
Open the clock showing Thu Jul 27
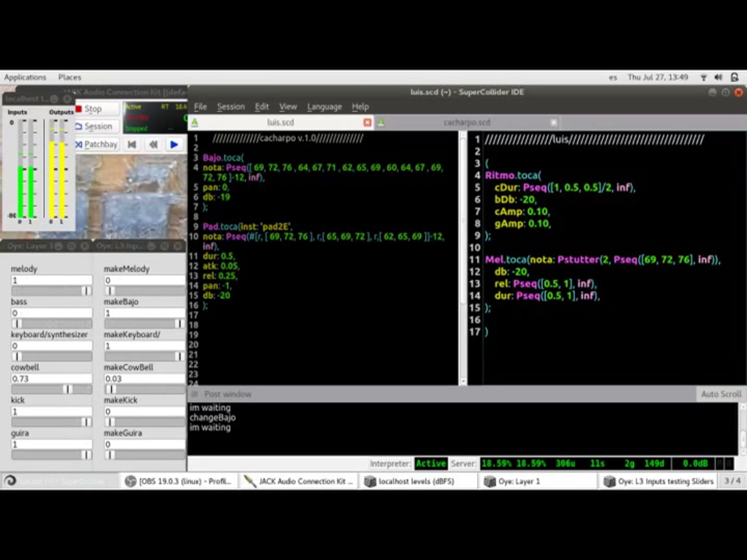point(657,77)
